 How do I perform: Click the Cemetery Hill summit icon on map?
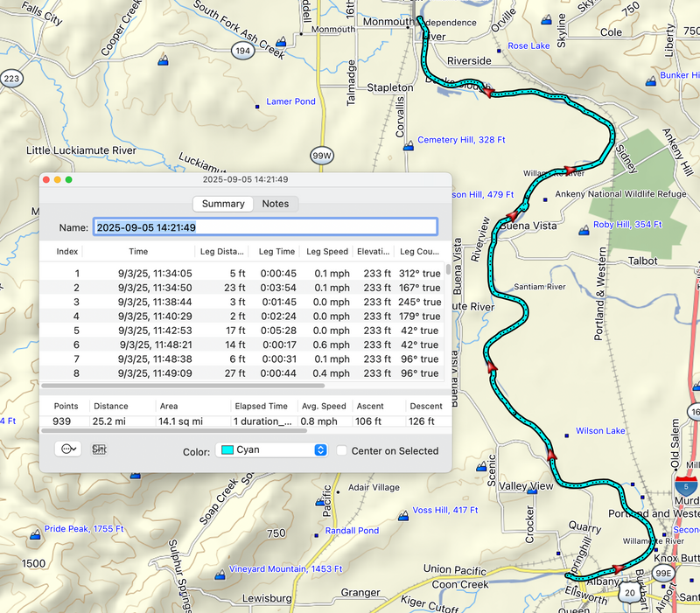pos(409,146)
